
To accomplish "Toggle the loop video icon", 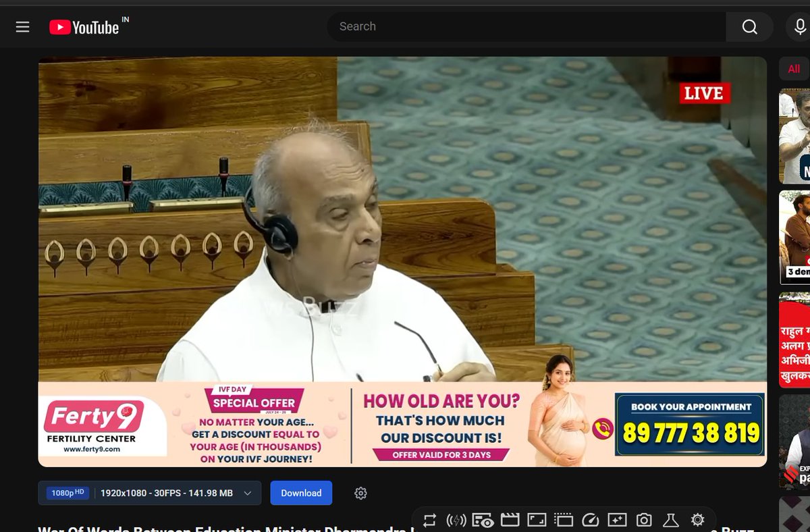I will (429, 520).
